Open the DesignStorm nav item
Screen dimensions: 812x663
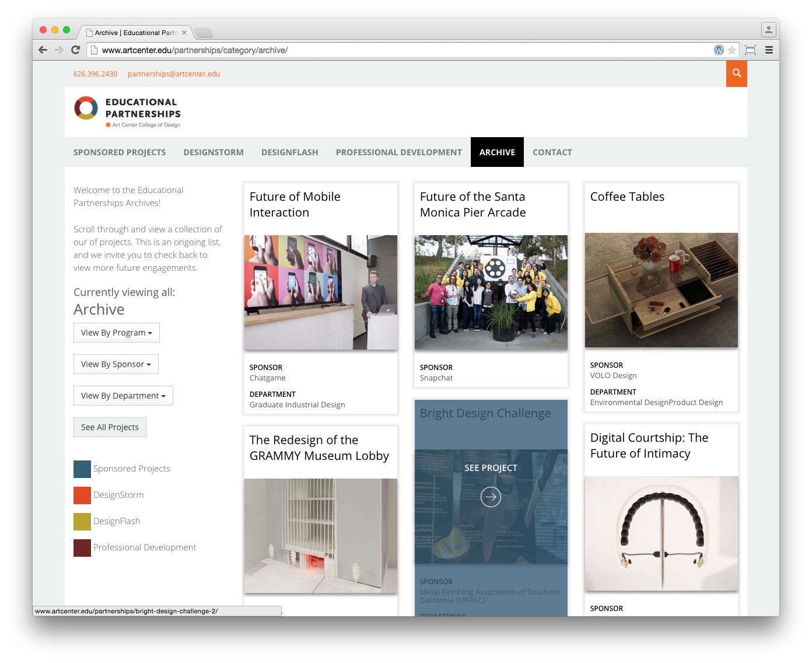point(213,152)
